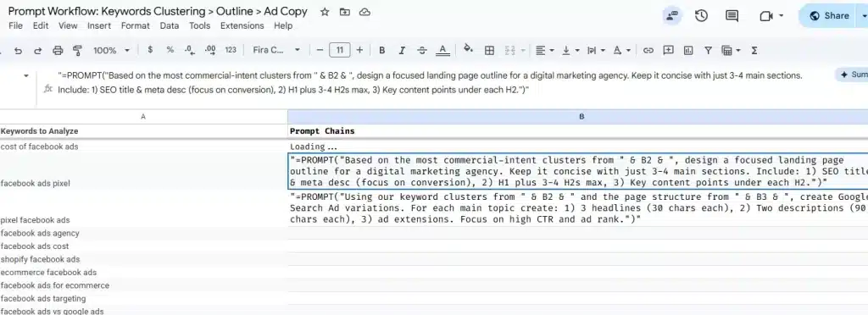
Task: Open the Data menu
Action: 170,25
